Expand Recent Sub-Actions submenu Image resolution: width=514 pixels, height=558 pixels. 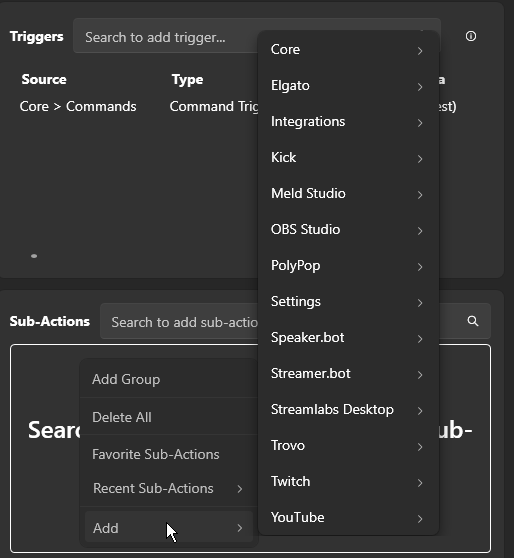tap(169, 489)
